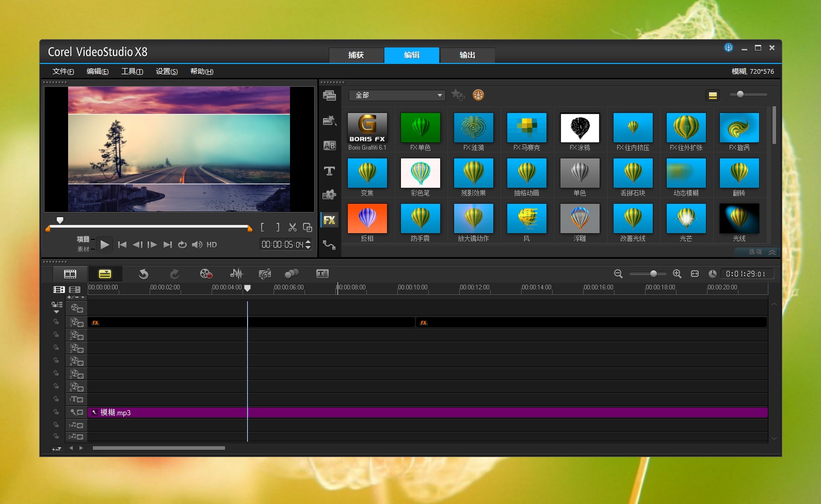Open the Media library panel icon
This screenshot has width=821, height=504.
click(x=329, y=95)
